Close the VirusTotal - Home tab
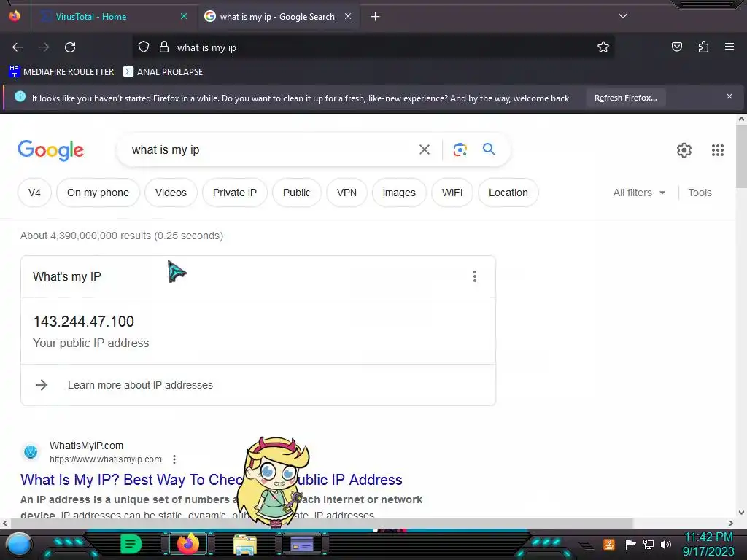The image size is (747, 560). (x=183, y=16)
